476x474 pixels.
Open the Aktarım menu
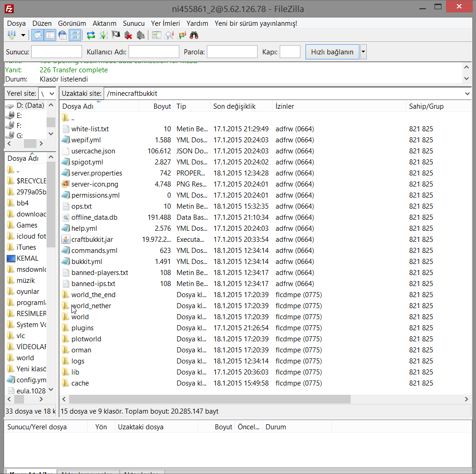coord(105,23)
